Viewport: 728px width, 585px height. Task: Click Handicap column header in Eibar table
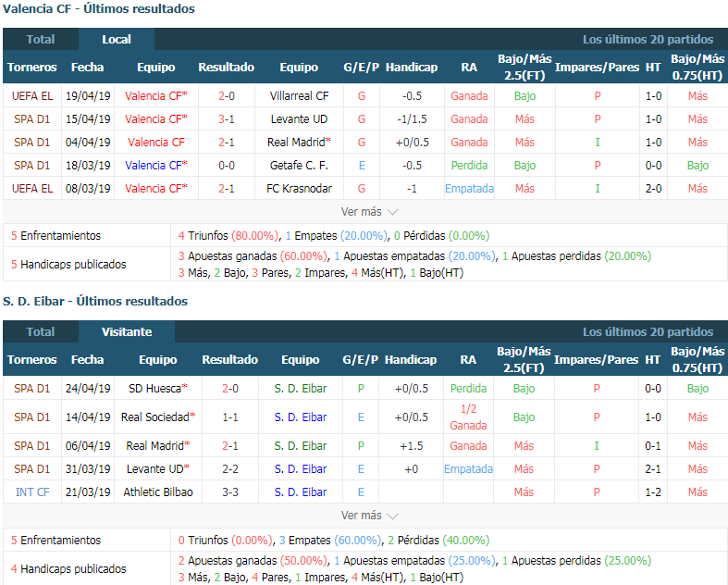[411, 360]
